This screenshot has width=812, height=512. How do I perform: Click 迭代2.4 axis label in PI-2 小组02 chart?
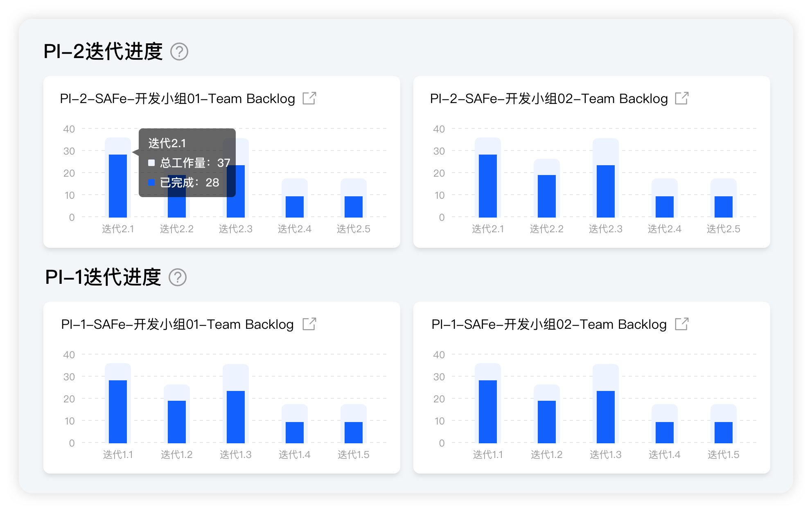tap(665, 229)
